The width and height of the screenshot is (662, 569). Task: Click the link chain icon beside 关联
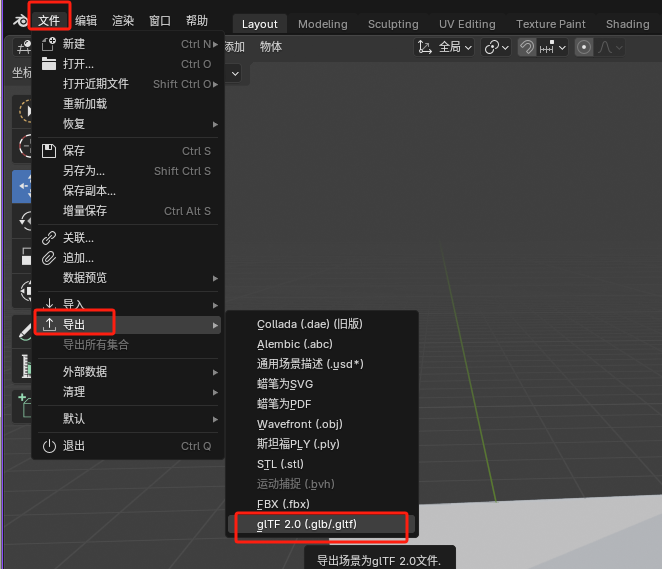(49, 238)
